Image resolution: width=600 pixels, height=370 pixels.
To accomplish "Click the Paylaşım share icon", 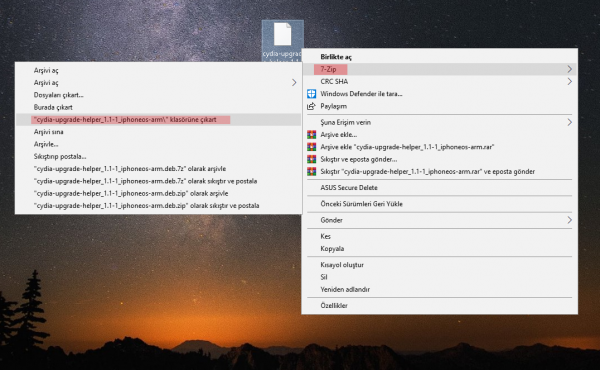I will pyautogui.click(x=311, y=106).
